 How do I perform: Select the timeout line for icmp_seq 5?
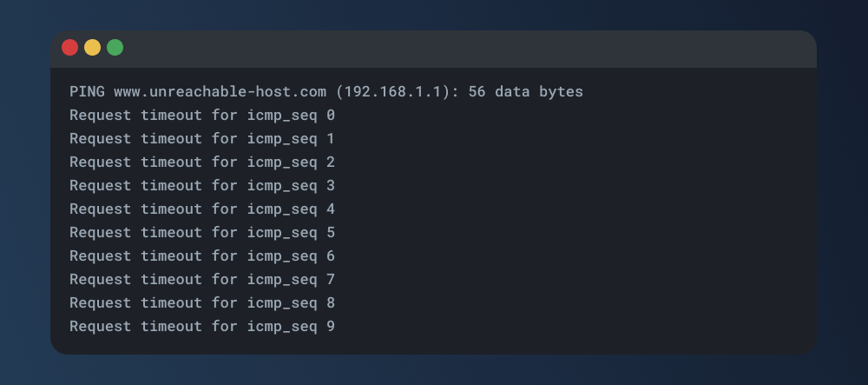point(201,232)
